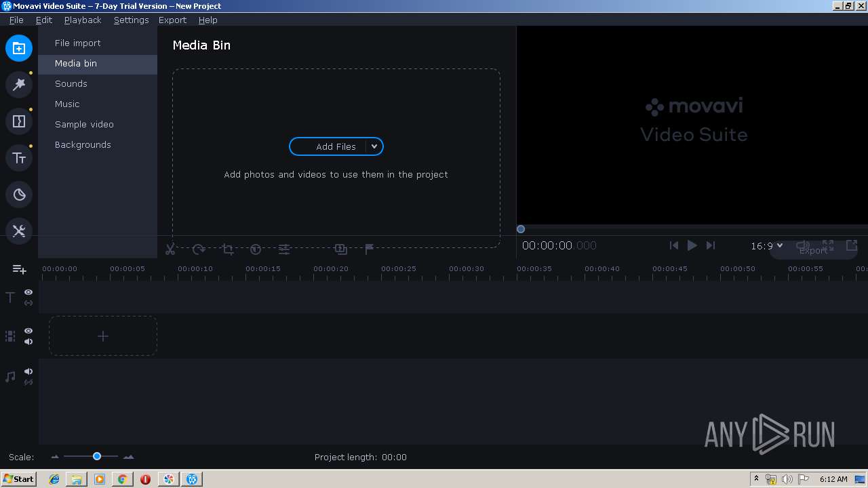The height and width of the screenshot is (488, 868).
Task: Select the Split scissors tool
Action: tap(170, 249)
